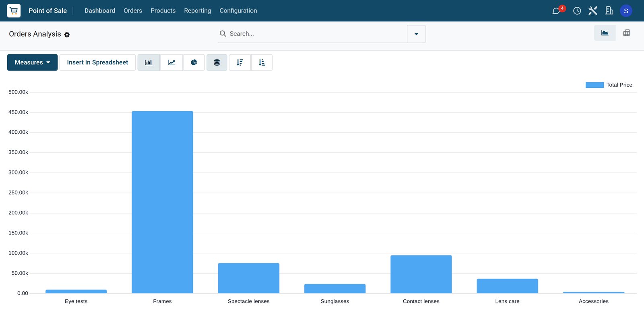Image resolution: width=644 pixels, height=313 pixels.
Task: Click the Sunglasses axis label
Action: (335, 301)
